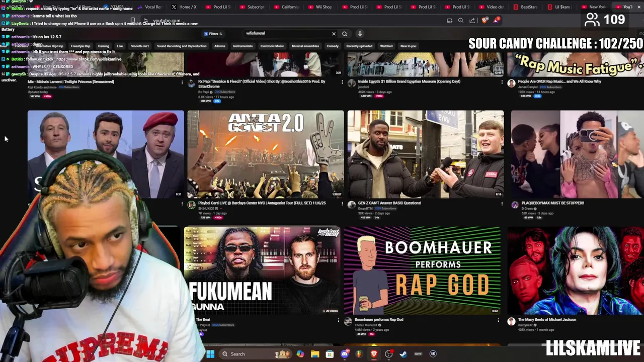Click 'Inside Egypt's $1 Billion Grand Egyptian Museum' title
This screenshot has width=644, height=362.
409,81
